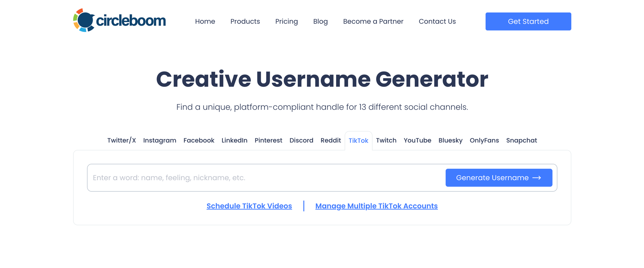The width and height of the screenshot is (644, 268).
Task: Open the Home menu item
Action: (205, 22)
